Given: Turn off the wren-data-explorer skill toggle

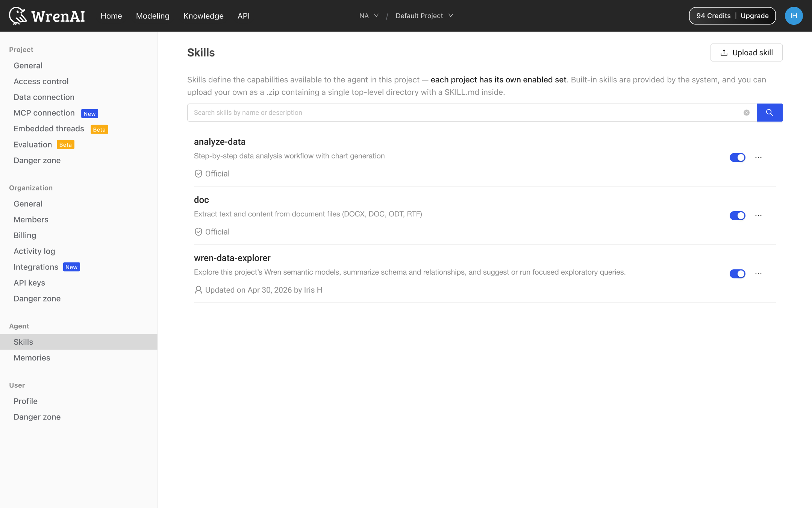Looking at the screenshot, I should pyautogui.click(x=737, y=274).
